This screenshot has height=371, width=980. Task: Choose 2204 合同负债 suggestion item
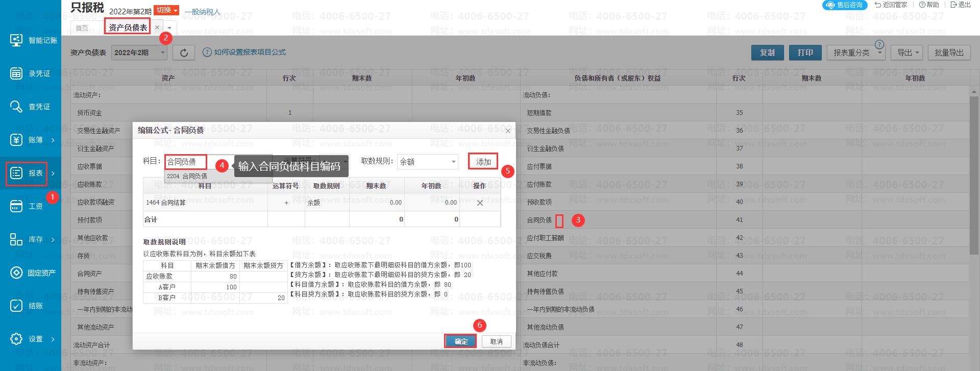[x=187, y=176]
